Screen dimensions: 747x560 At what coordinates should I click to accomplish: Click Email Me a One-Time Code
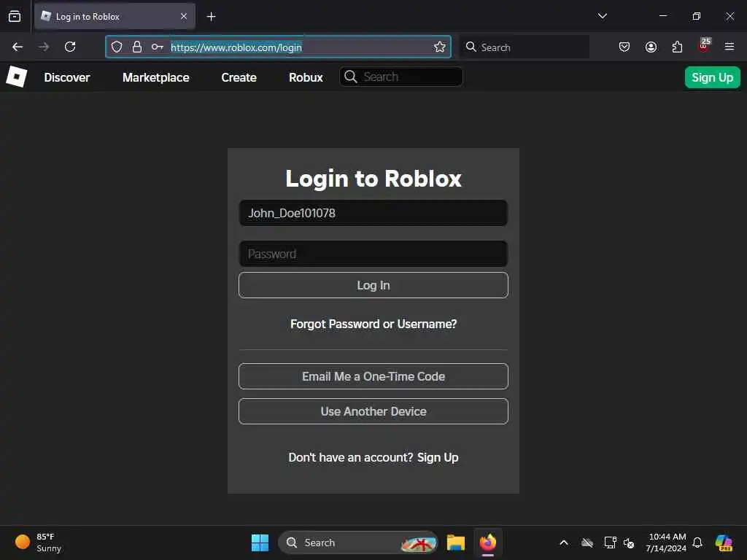[x=373, y=376]
